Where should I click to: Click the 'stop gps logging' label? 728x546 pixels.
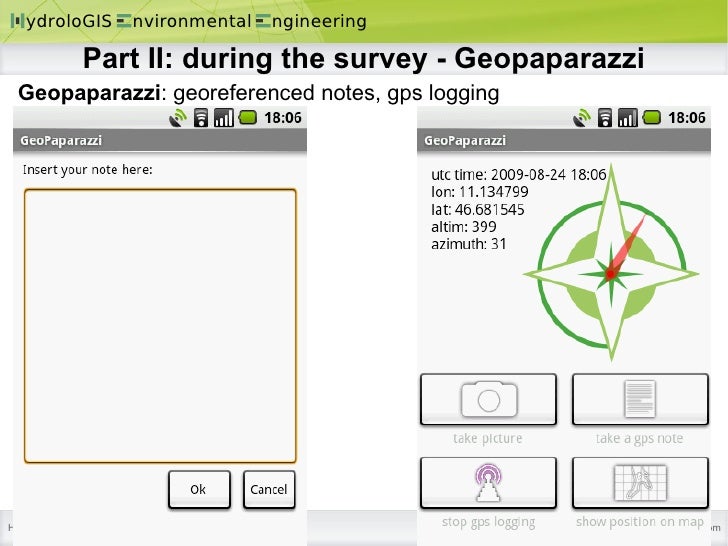click(x=488, y=522)
